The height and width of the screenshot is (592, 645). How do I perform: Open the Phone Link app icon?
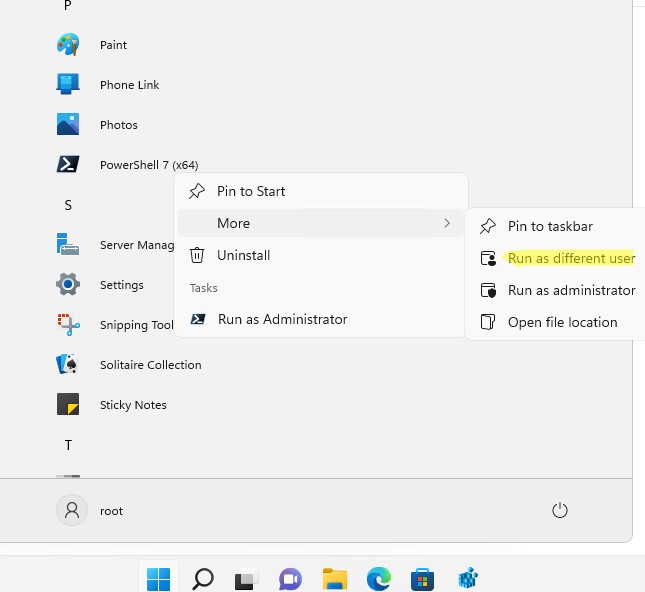pyautogui.click(x=68, y=84)
